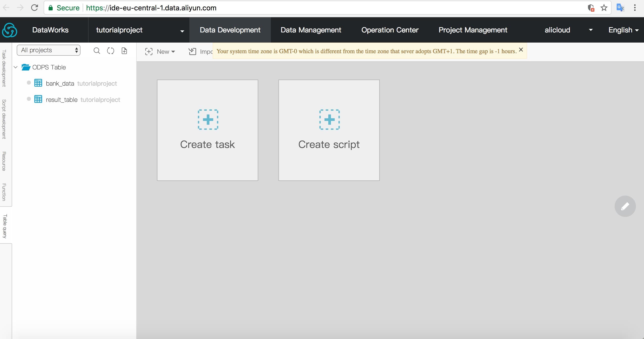Select the Task development side tab

pos(4,68)
